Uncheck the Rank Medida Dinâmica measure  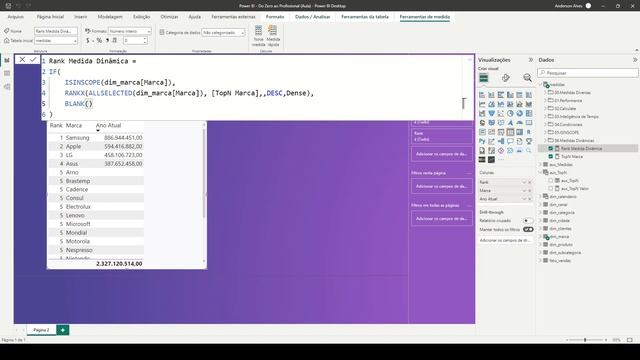551,148
